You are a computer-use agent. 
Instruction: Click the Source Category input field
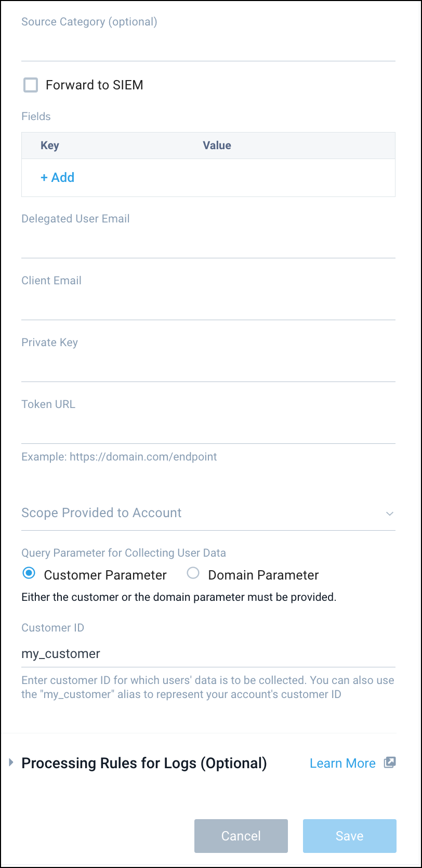[x=208, y=48]
